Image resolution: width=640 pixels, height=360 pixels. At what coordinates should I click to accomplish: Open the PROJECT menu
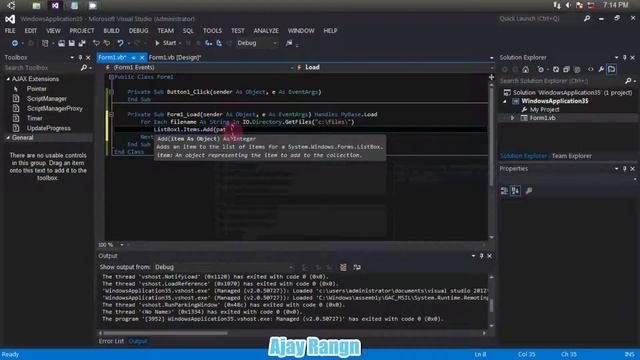82,31
